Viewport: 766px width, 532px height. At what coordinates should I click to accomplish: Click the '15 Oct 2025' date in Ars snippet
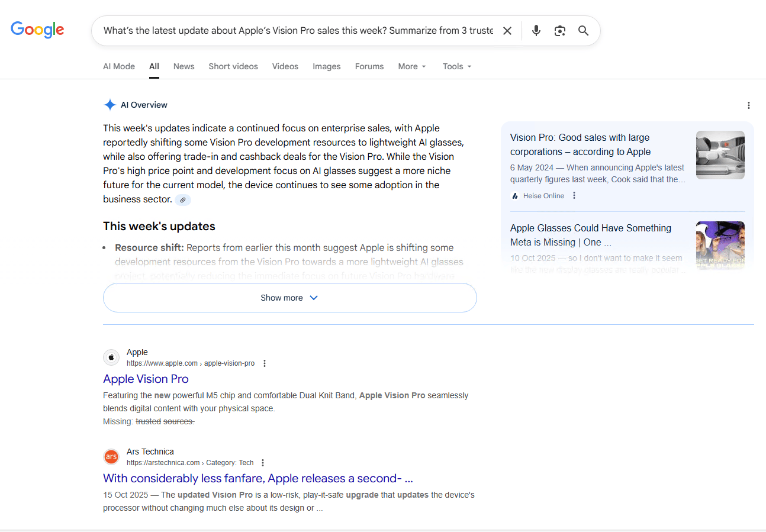pyautogui.click(x=125, y=495)
